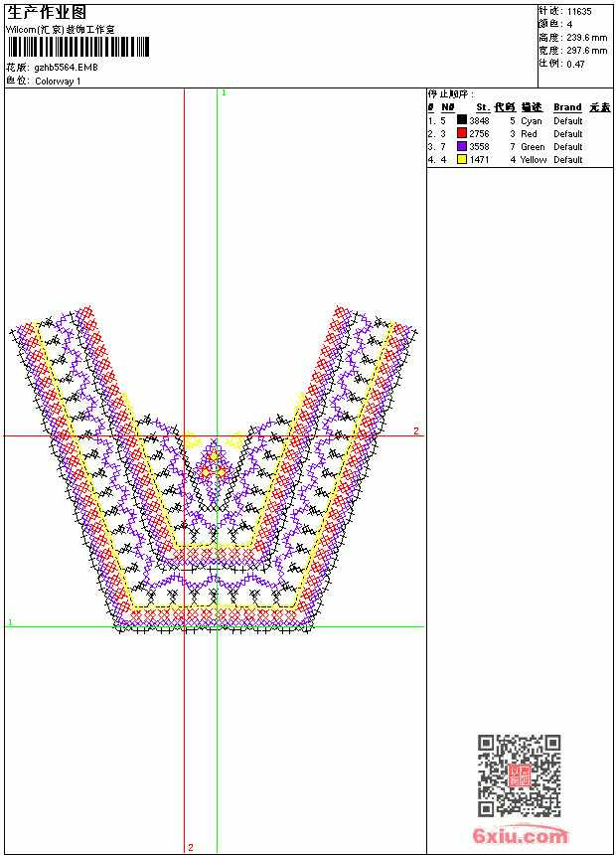Select the stitch count '2756' in row 2

pos(479,133)
